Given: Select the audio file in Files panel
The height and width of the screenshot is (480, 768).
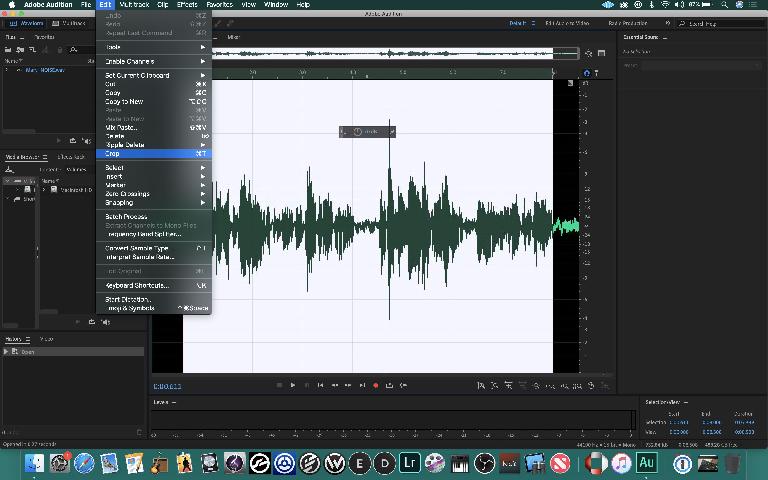Looking at the screenshot, I should [45, 71].
